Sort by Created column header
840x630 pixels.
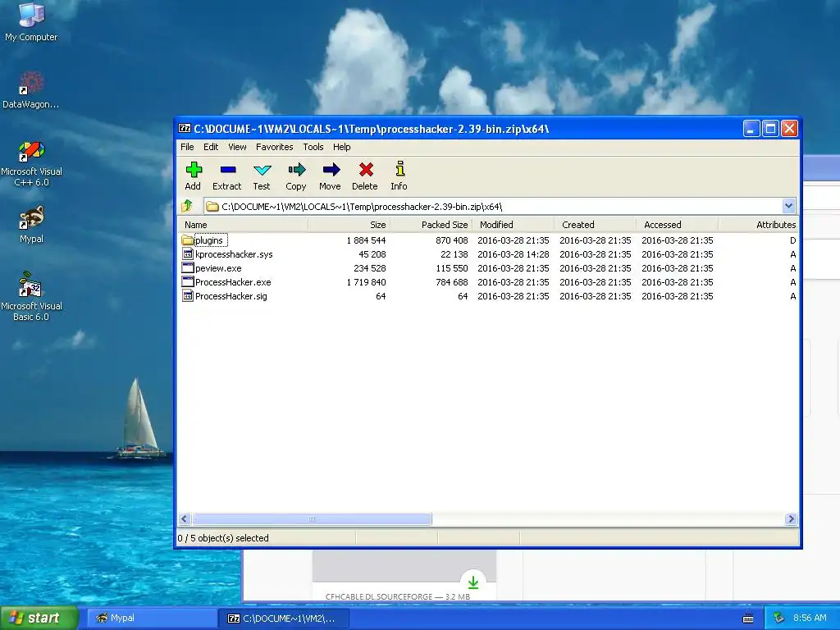(595, 225)
